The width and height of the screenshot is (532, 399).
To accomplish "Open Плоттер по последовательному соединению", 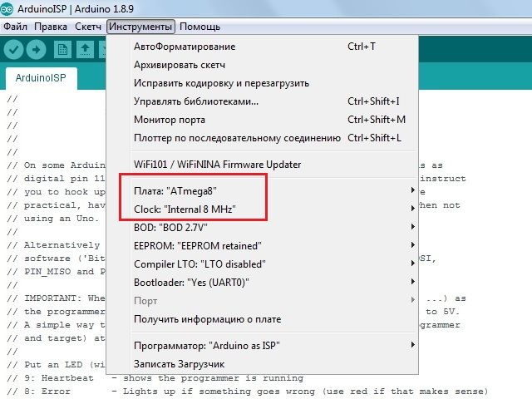I will click(x=263, y=138).
